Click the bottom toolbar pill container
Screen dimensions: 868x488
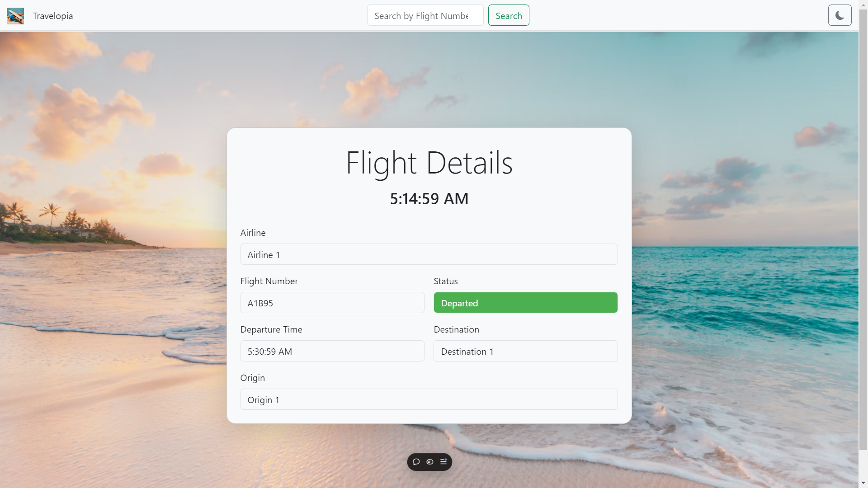coord(429,462)
